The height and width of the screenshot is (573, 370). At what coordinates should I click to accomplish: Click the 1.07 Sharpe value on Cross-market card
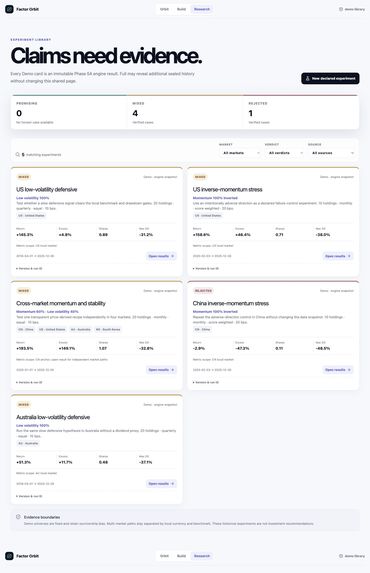[103, 348]
